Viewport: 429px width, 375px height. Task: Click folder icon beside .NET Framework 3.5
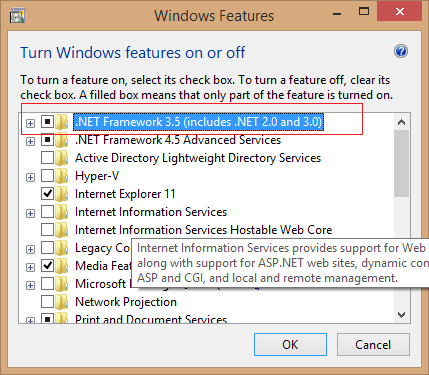point(61,122)
